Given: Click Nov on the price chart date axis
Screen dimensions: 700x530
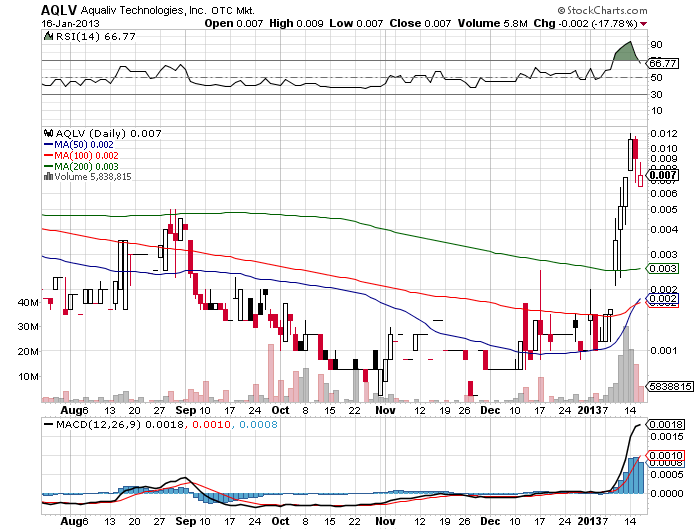Looking at the screenshot, I should click(x=385, y=410).
